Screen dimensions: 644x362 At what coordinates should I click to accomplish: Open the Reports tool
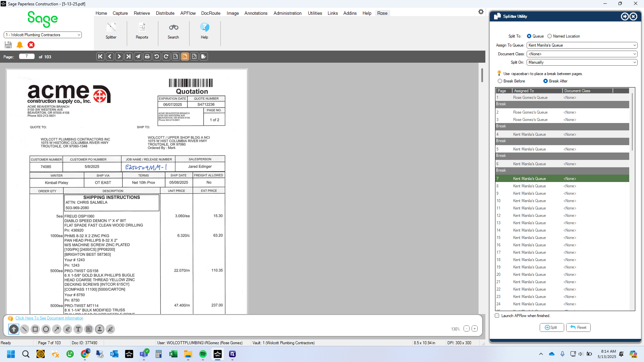[142, 31]
